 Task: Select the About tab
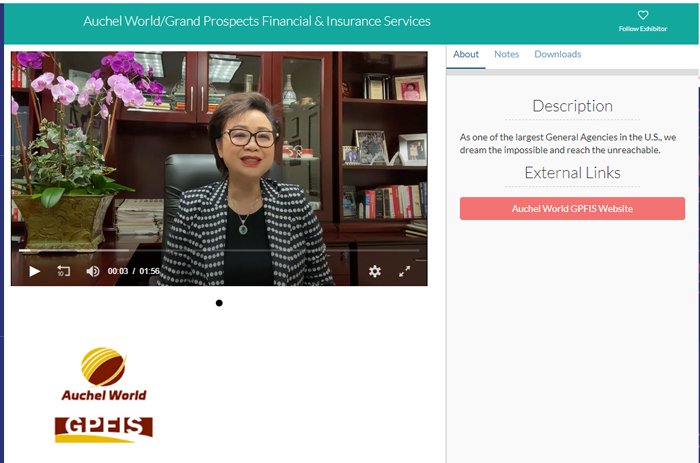[466, 54]
